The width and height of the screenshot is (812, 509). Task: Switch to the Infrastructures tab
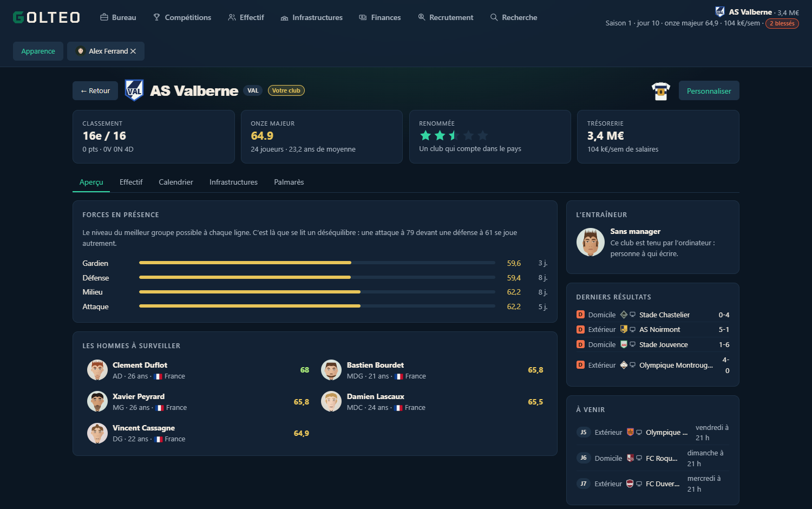pyautogui.click(x=233, y=182)
